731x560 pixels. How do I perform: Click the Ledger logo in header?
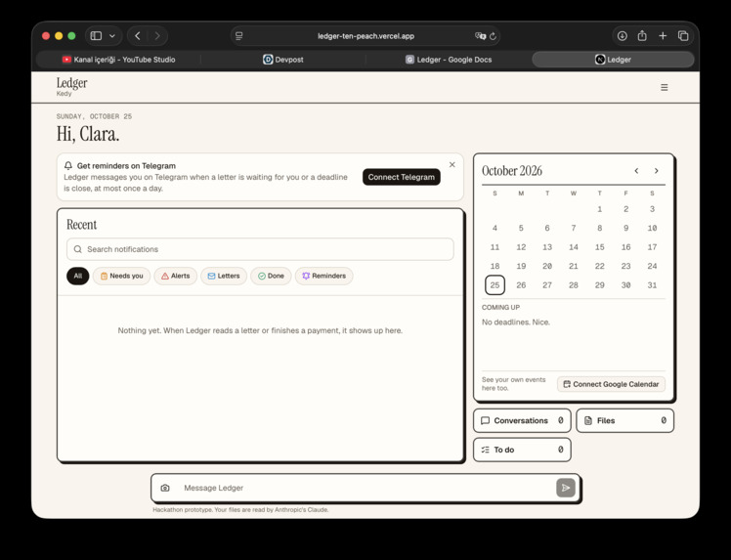point(71,83)
